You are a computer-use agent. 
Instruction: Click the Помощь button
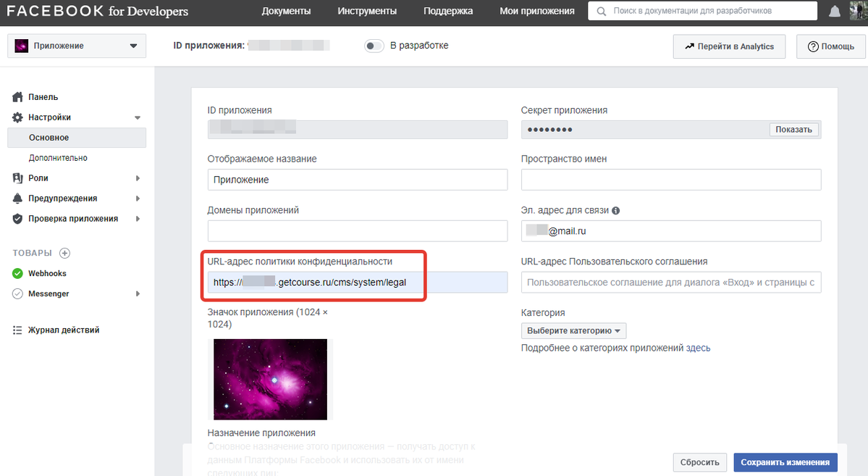831,46
